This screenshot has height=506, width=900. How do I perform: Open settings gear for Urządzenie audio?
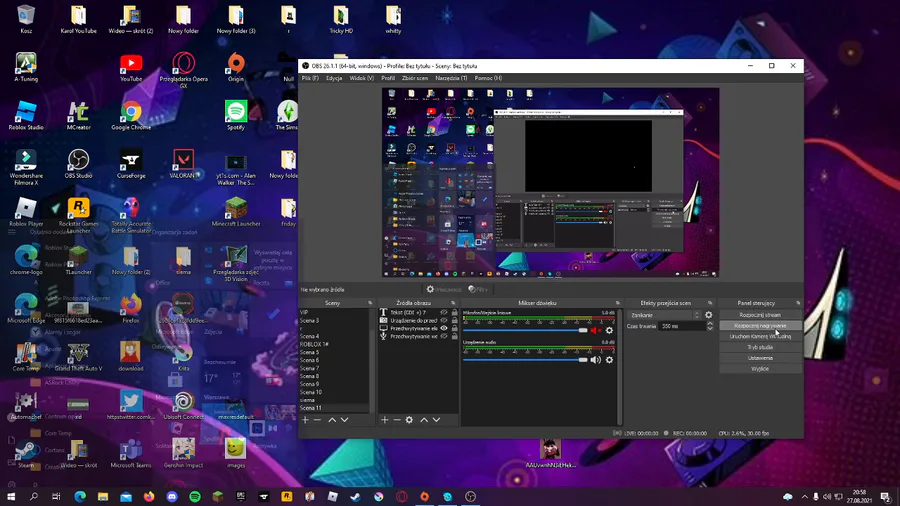click(x=609, y=360)
